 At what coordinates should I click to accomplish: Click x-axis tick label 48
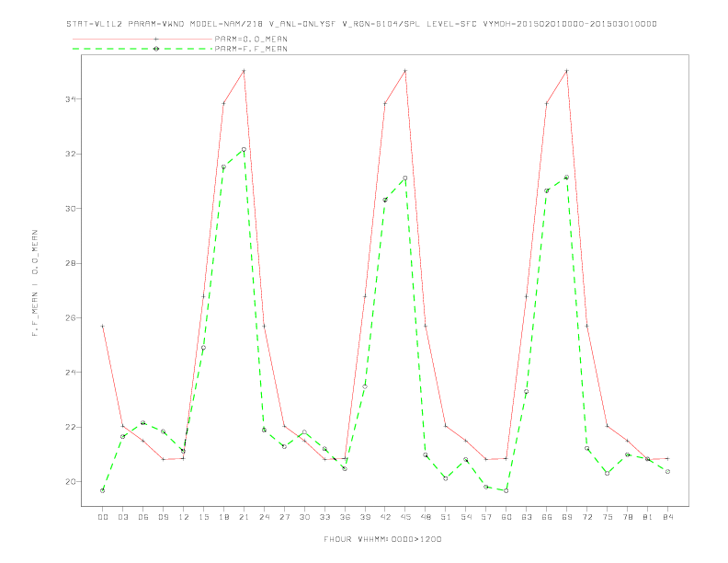426,517
